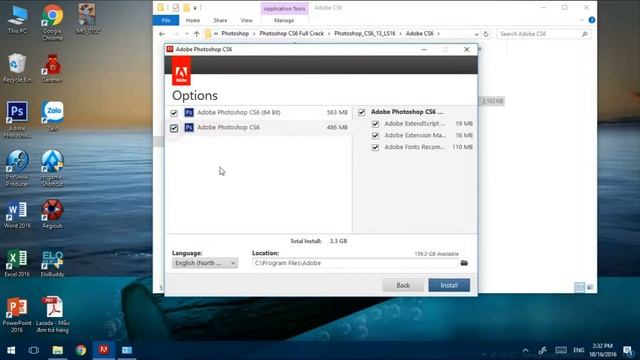
Task: Navigate to Photoshop_CS6_13_LS16 breadcrumb
Action: click(364, 33)
